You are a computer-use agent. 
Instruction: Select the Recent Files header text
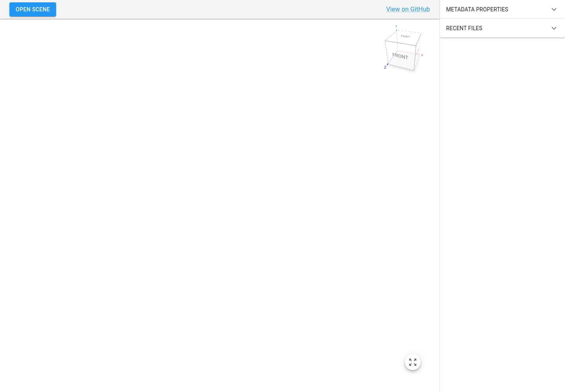(464, 28)
